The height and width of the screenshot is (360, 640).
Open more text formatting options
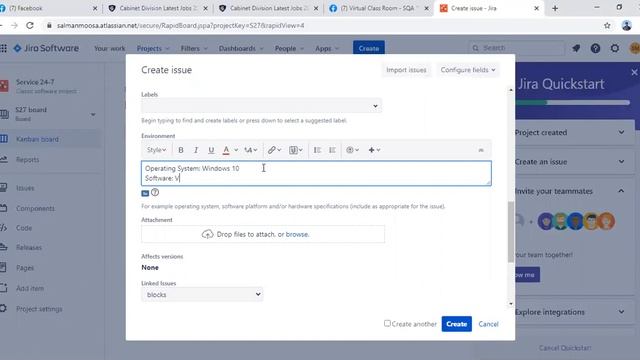coord(250,150)
